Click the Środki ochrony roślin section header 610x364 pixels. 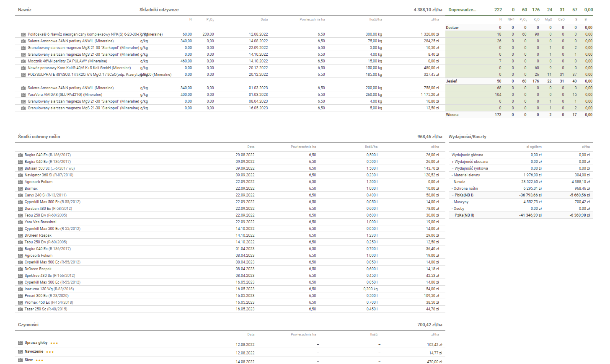coord(39,137)
